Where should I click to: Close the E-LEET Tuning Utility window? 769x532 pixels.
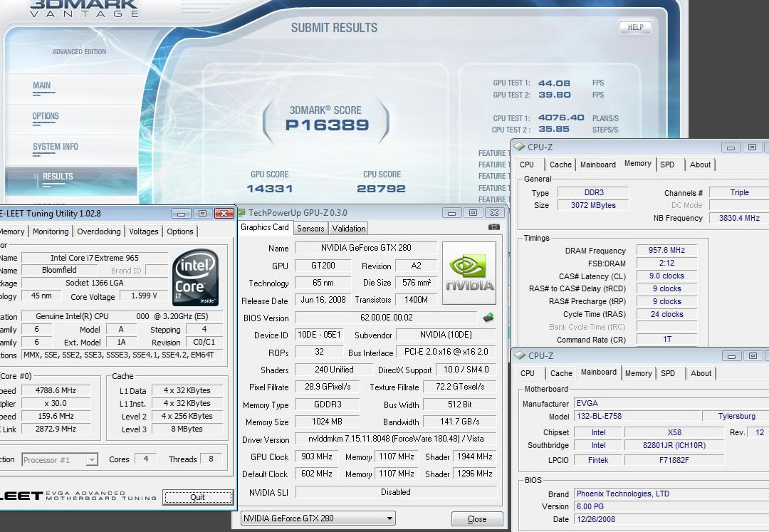click(x=224, y=213)
